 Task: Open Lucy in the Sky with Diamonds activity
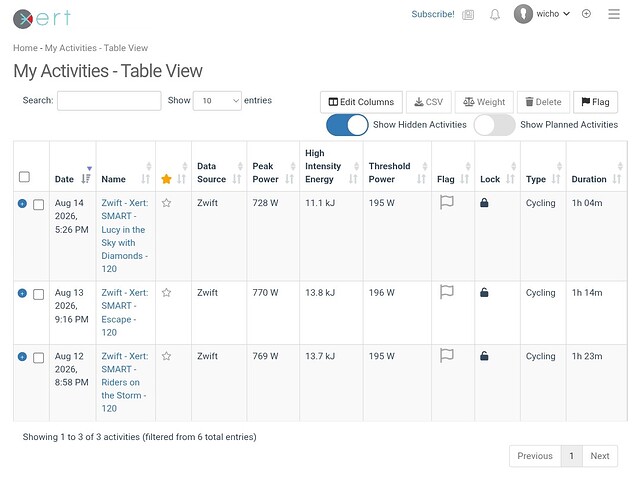coord(125,236)
